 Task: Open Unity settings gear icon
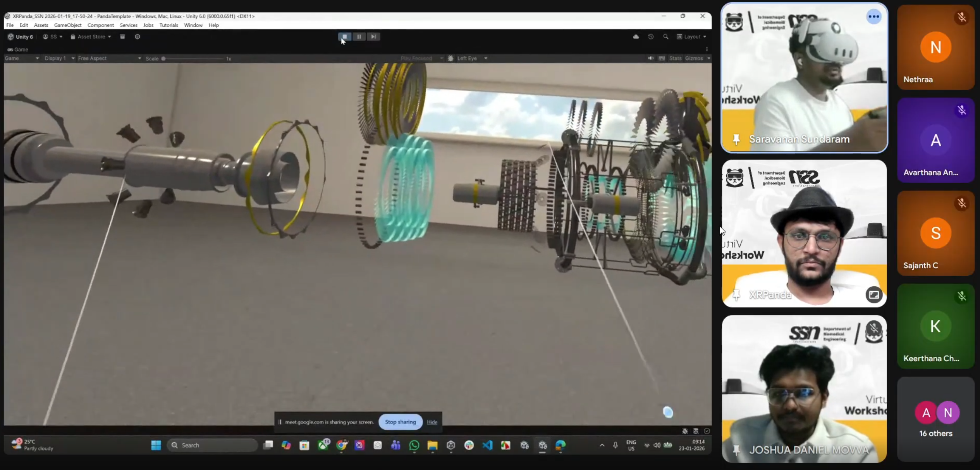pos(137,36)
